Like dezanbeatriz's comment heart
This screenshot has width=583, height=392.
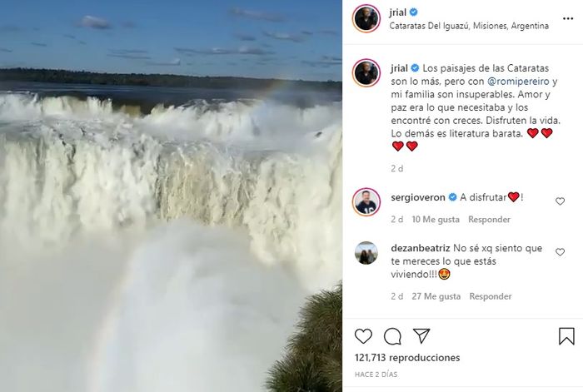click(x=560, y=252)
